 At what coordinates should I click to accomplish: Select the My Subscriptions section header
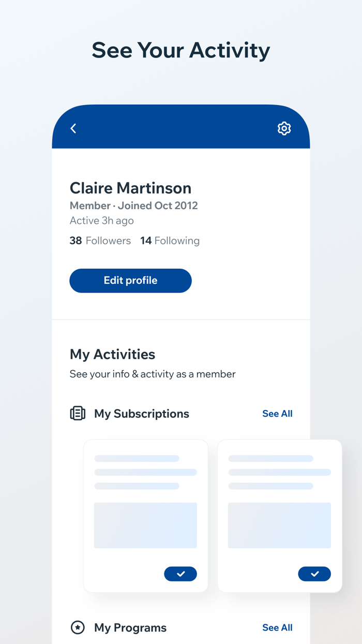141,413
